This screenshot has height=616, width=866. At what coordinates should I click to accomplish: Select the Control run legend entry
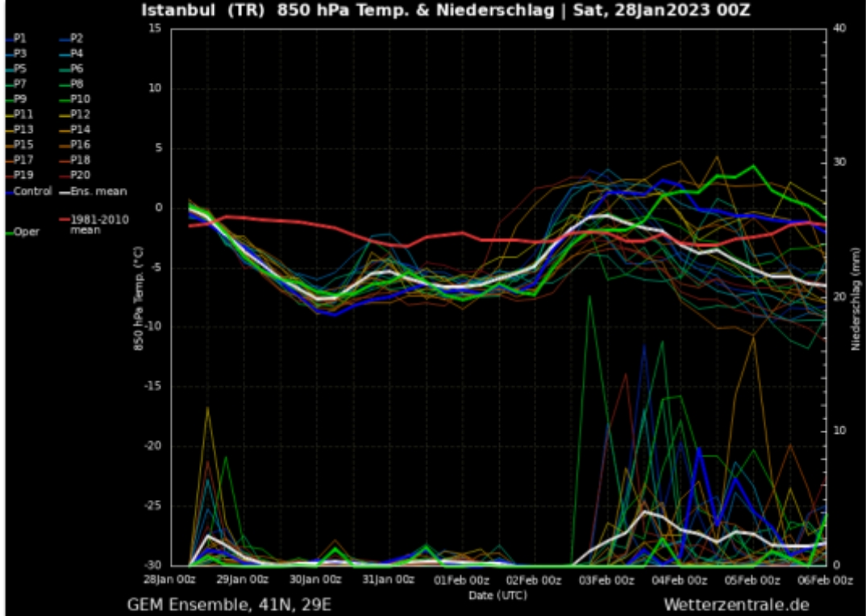point(29,191)
